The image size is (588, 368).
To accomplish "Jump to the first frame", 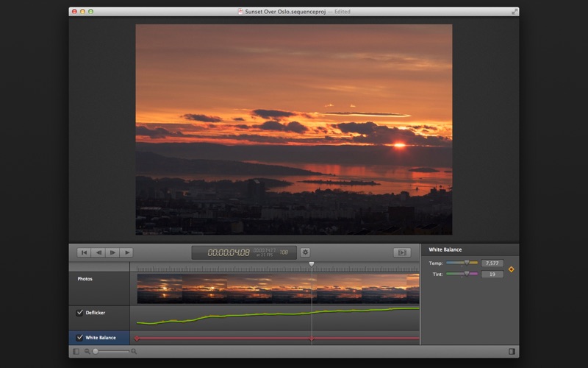I will pos(85,252).
